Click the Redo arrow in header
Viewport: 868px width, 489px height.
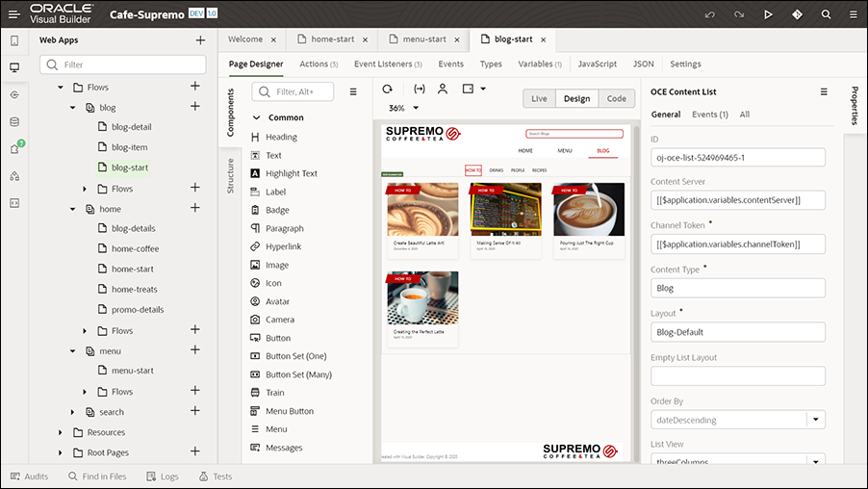pos(738,14)
